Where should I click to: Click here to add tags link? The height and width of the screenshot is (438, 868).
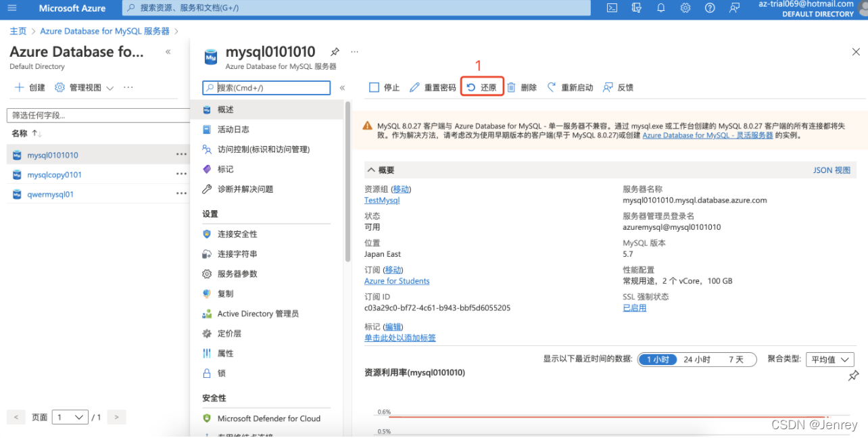tap(400, 338)
